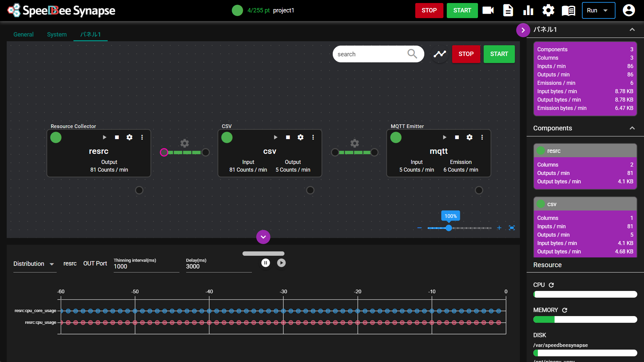644x362 pixels.
Task: Click the fit-to-screen icon near zoom slider
Action: (512, 228)
